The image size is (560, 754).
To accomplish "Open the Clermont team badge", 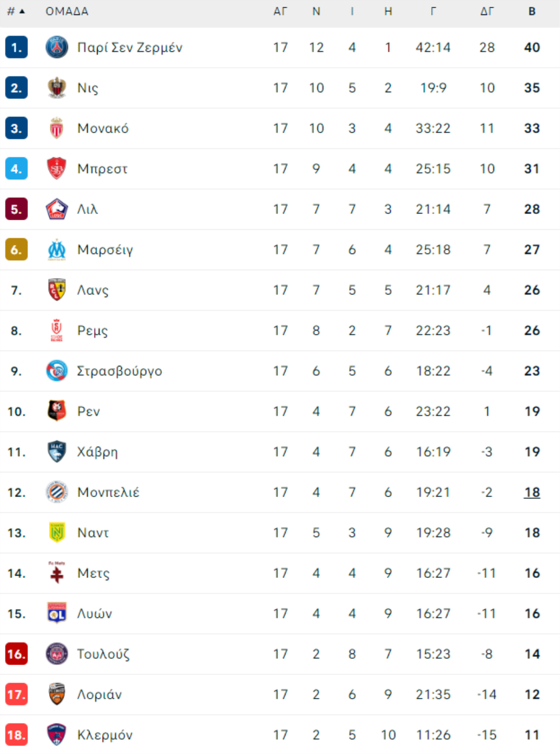I will 57,735.
